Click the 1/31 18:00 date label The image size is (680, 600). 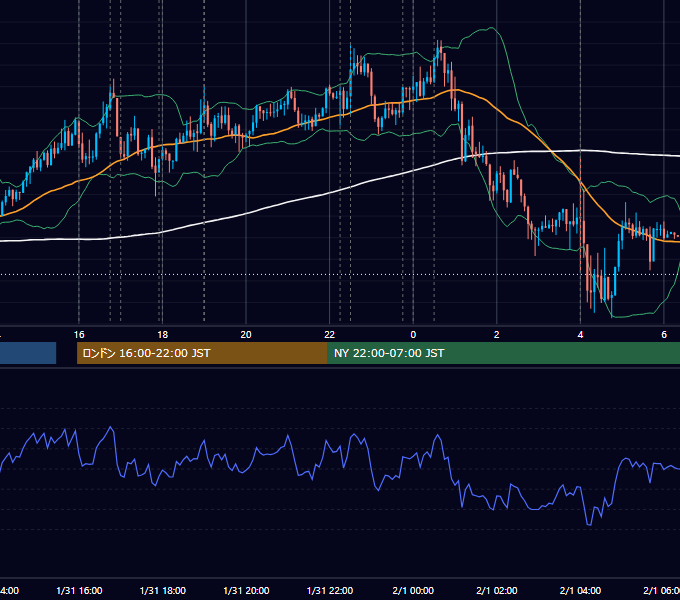click(163, 590)
